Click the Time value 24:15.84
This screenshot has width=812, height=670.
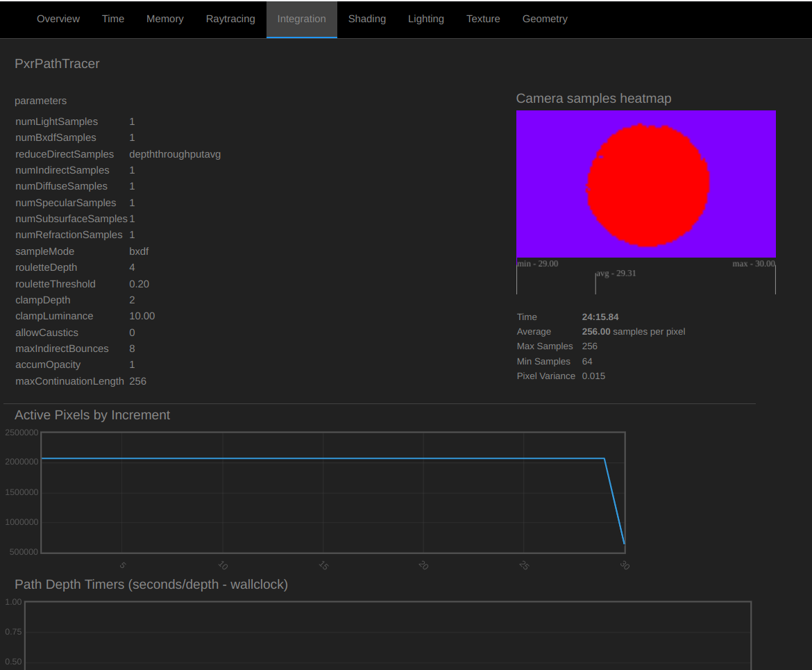pos(600,317)
